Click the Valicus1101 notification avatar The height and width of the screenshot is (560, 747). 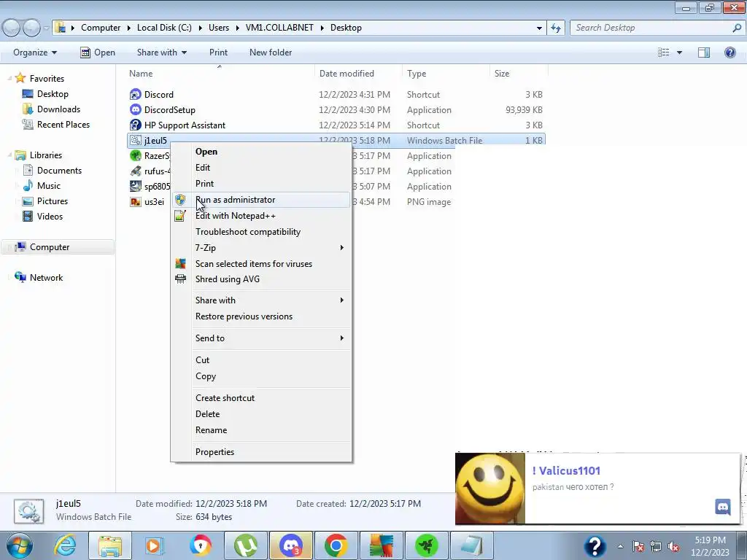pos(490,488)
